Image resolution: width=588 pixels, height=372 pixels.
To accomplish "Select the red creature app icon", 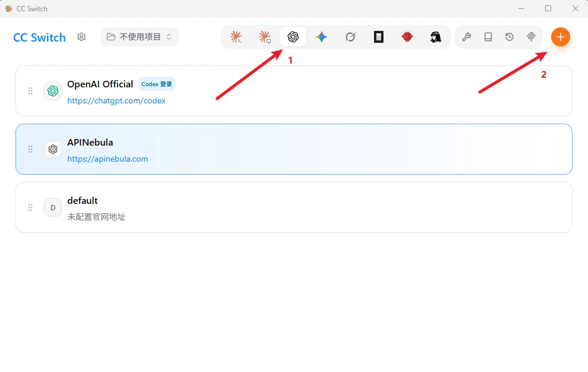I will [x=407, y=37].
